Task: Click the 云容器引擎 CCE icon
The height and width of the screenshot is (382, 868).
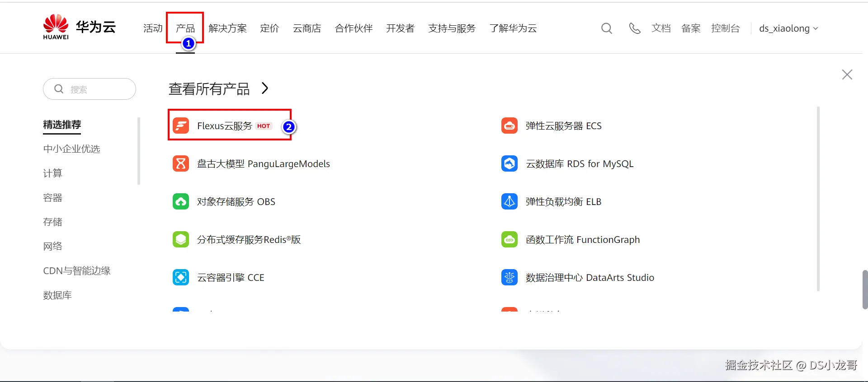Action: pyautogui.click(x=181, y=277)
